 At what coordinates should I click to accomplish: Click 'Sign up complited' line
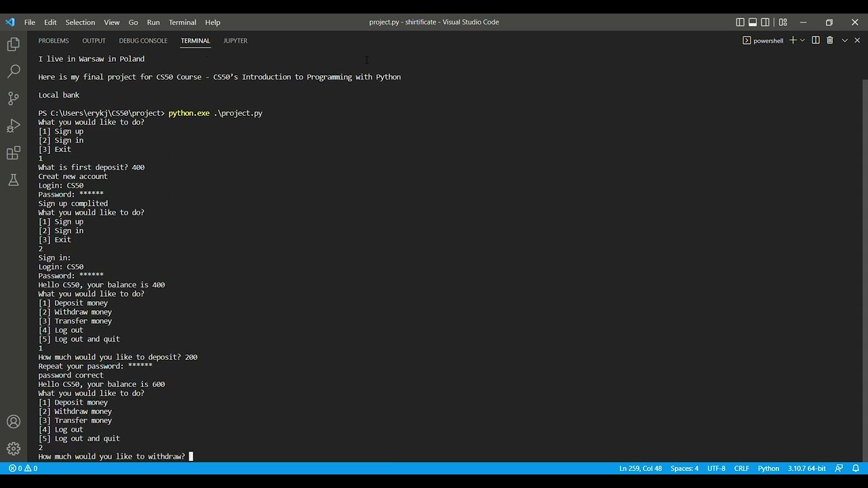pyautogui.click(x=73, y=203)
